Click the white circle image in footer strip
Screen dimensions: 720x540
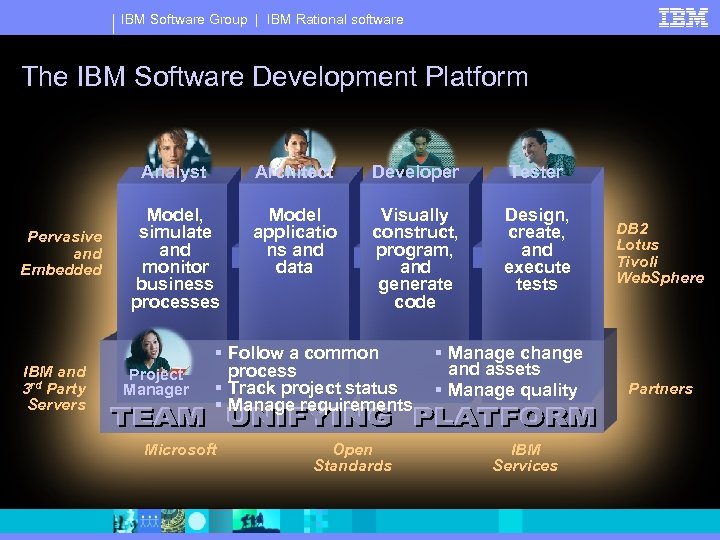[197, 522]
